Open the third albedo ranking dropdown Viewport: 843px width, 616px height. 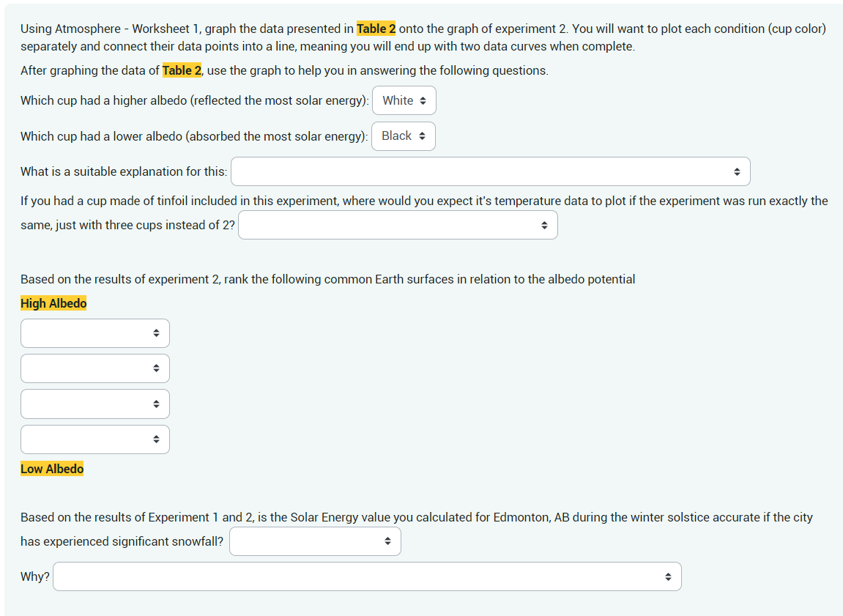94,404
